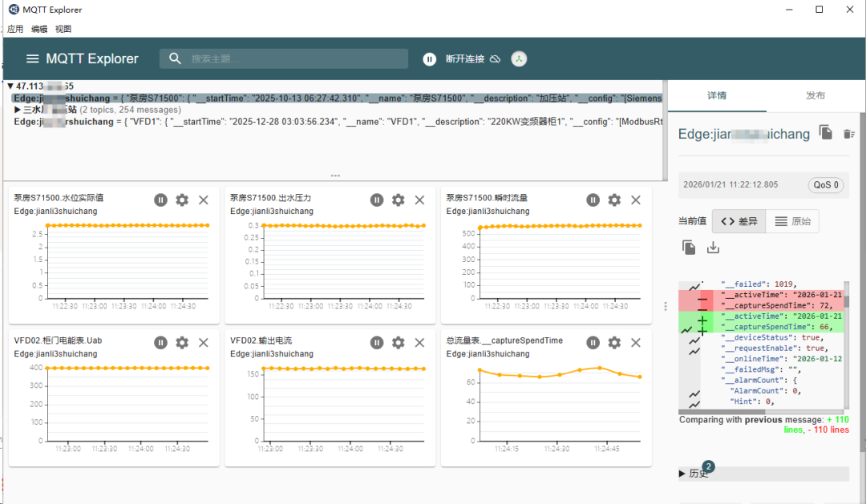Screen dimensions: 866x504
Task: Select the Edge topic row containing VFD1
Action: pos(337,122)
